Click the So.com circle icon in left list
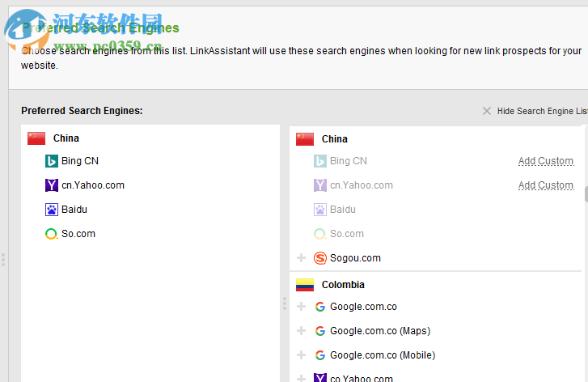 pos(52,234)
